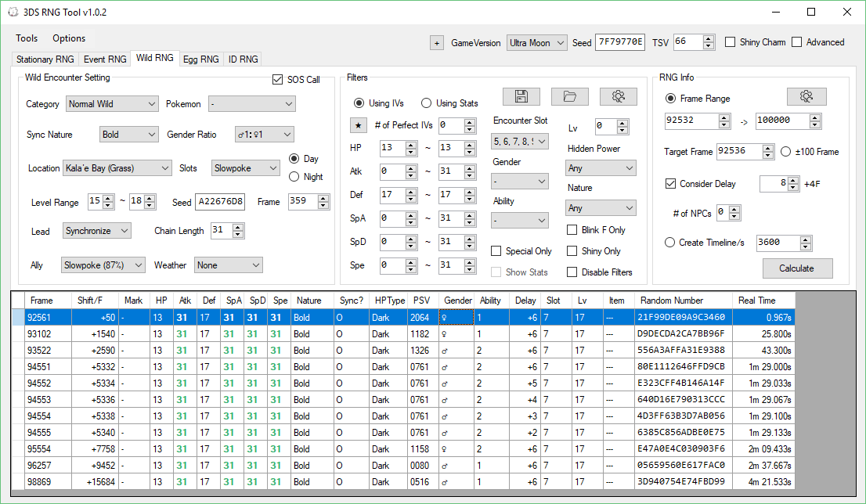Open the Lead dropdown showing Synchronize

pyautogui.click(x=96, y=231)
